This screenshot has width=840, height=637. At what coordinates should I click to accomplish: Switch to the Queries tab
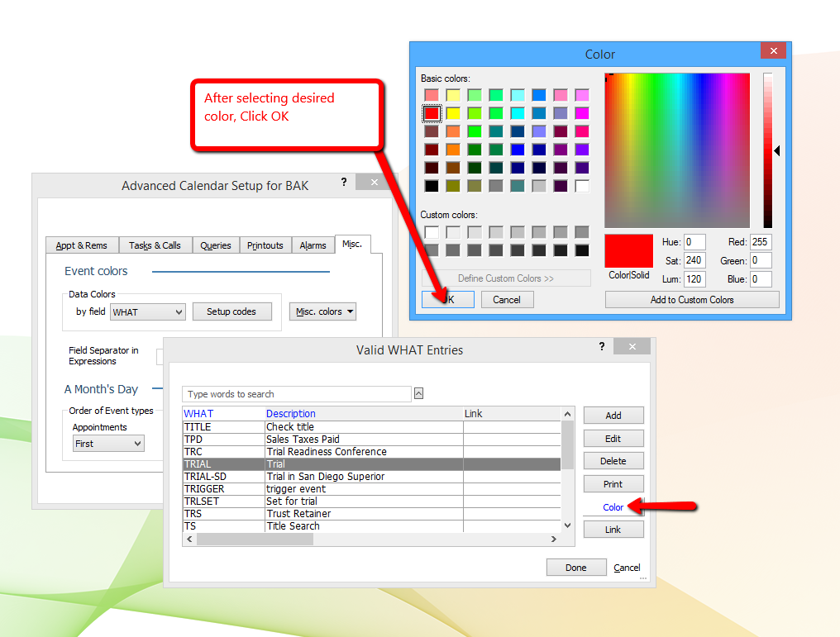pyautogui.click(x=215, y=245)
